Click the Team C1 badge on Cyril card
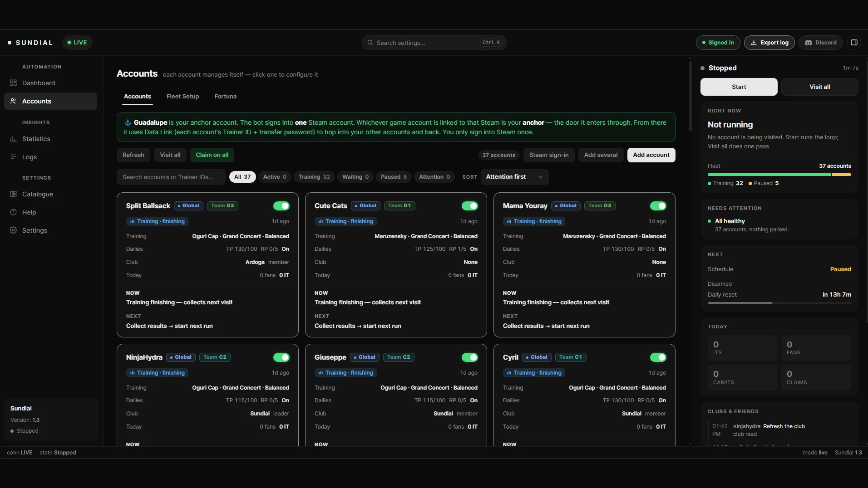Screen dimensions: 868x488 point(571,357)
